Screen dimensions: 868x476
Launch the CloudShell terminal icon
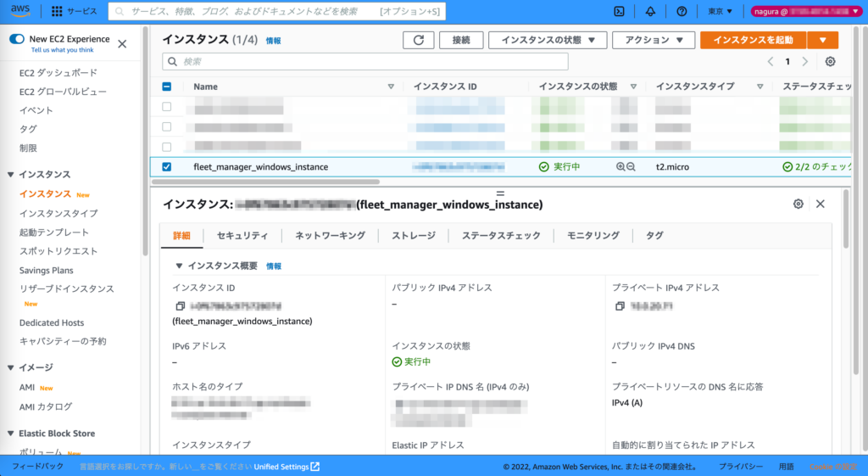[620, 11]
